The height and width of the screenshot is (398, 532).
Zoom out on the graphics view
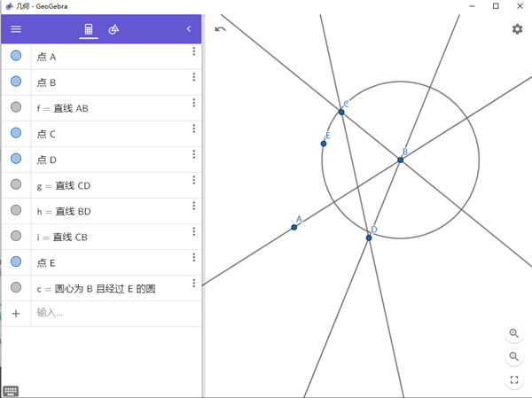point(514,356)
